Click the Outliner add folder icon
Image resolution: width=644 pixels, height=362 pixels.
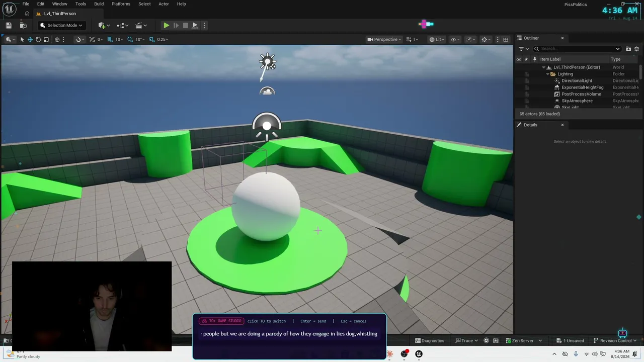coord(628,49)
